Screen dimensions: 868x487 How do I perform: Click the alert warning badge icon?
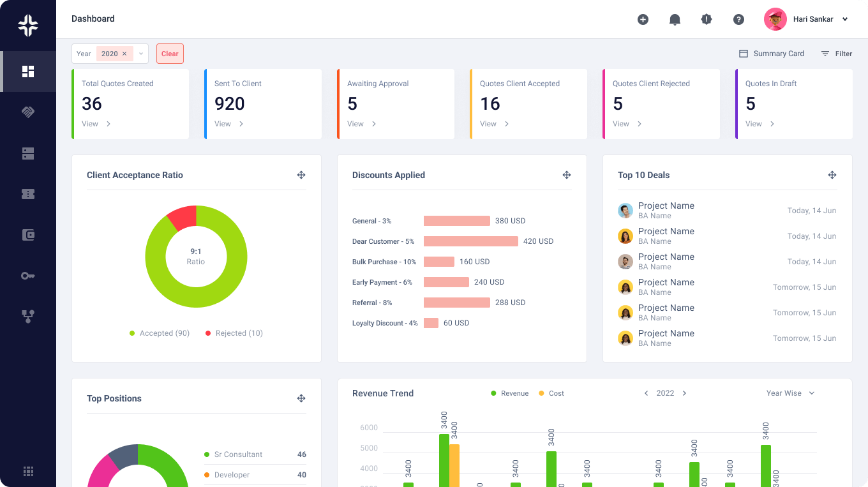707,20
